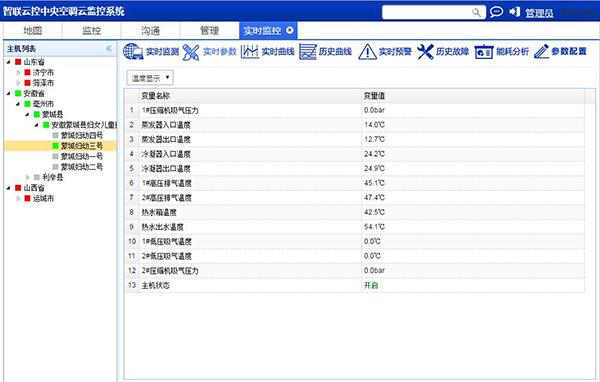Open 参数配置 pencil icon
The width and height of the screenshot is (600, 382).
(541, 52)
